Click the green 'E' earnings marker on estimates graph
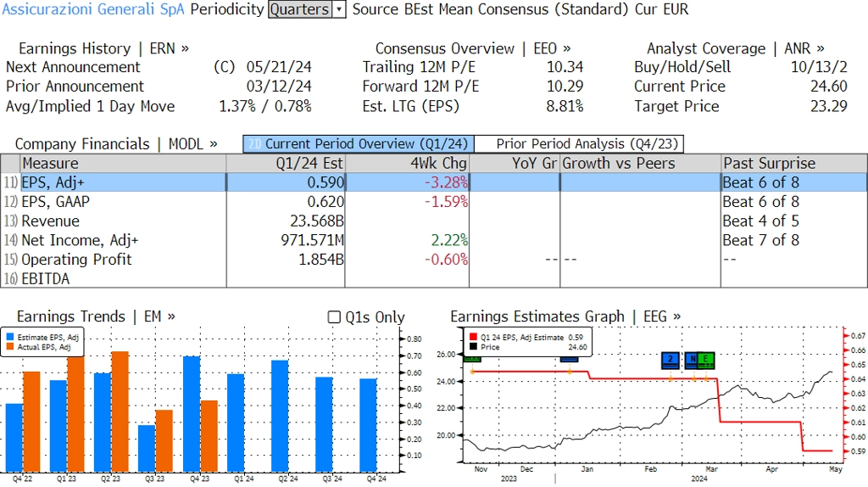Viewport: 868px width, 487px height. [706, 360]
